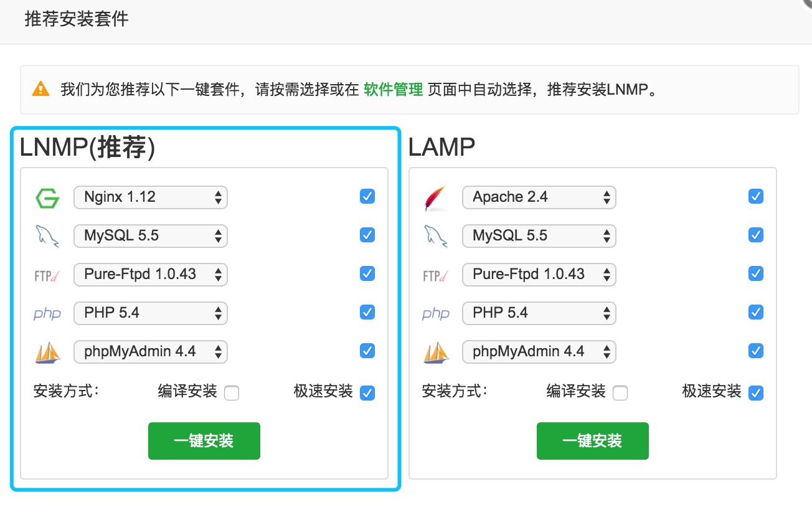Click the MySQL dolphin icon in LNMP
Viewport: 812px width, 517px height.
(47, 237)
